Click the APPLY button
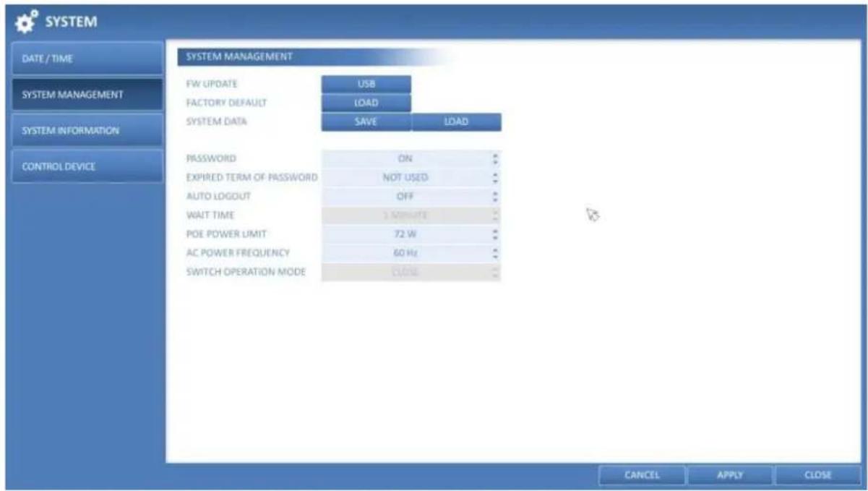 coord(729,475)
